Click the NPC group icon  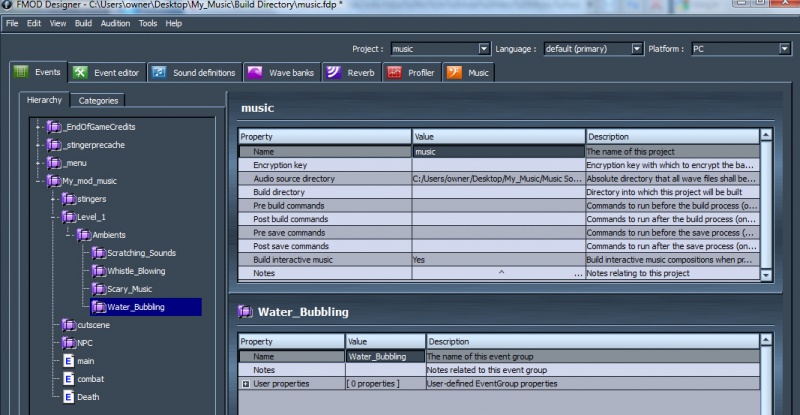click(68, 343)
